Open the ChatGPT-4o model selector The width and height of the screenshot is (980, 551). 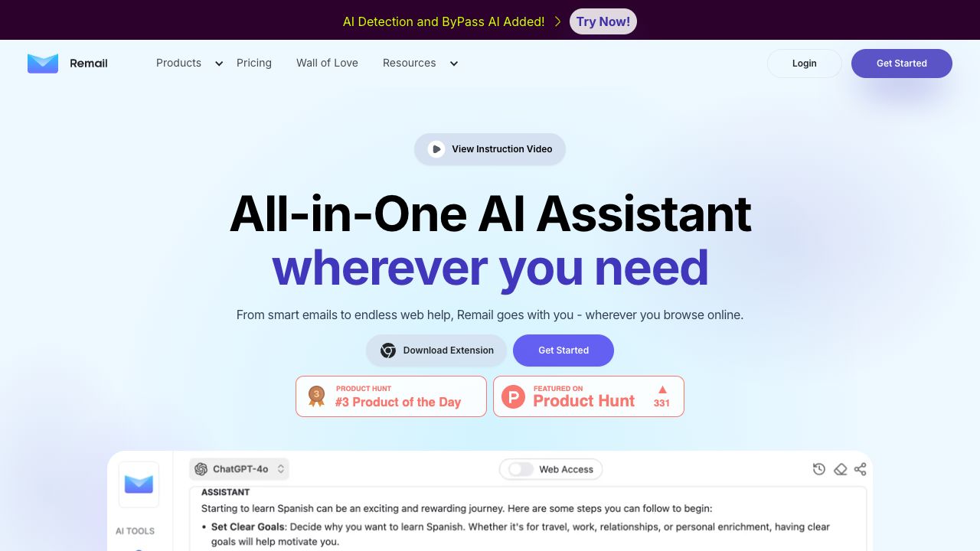pyautogui.click(x=240, y=469)
